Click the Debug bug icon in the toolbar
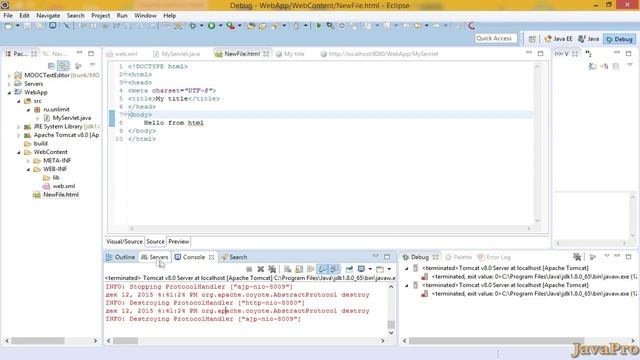Viewport: 640px width, 360px height. pyautogui.click(x=192, y=26)
